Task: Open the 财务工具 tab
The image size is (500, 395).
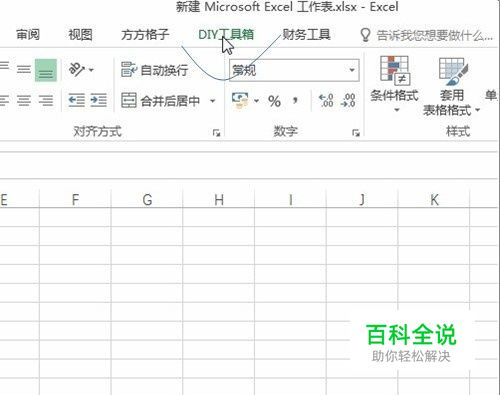Action: coord(306,34)
